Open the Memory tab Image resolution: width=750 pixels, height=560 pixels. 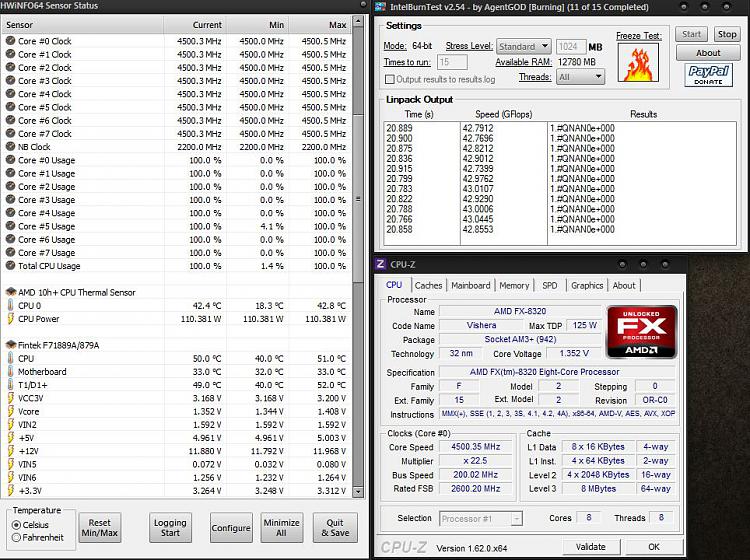click(x=514, y=285)
